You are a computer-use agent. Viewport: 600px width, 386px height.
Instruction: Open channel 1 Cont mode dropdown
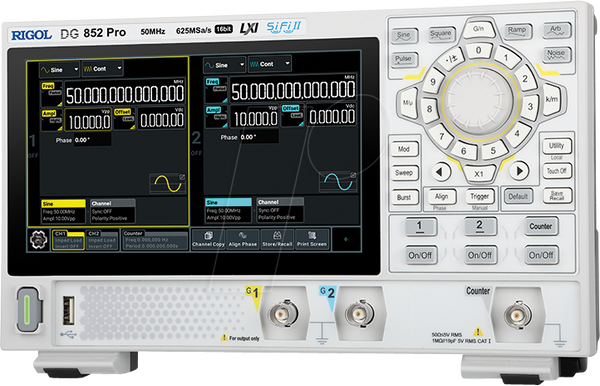click(x=102, y=69)
